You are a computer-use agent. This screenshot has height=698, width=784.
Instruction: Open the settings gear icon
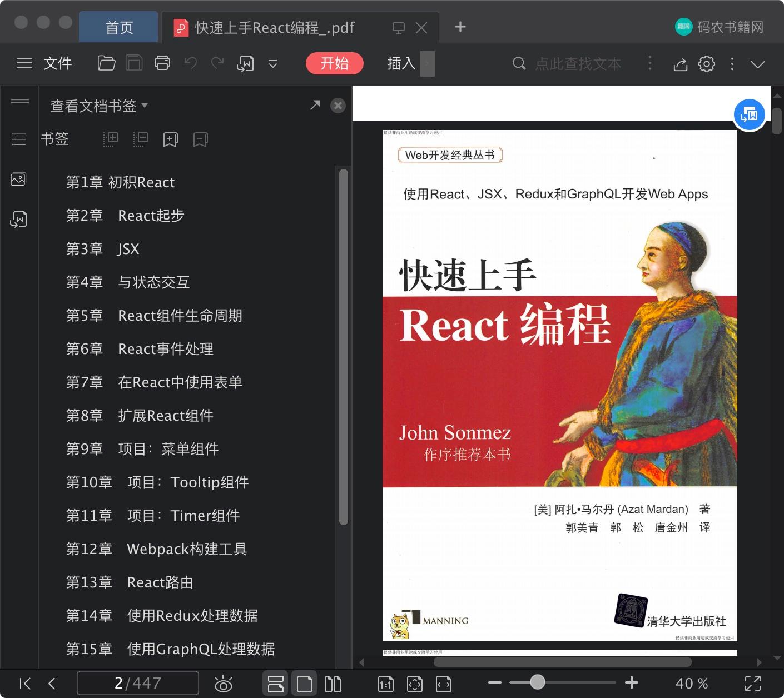click(x=707, y=64)
